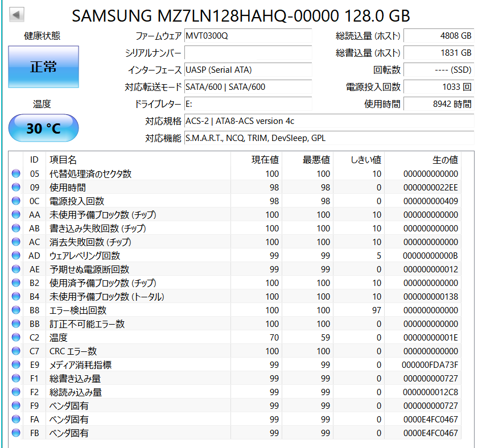Click the firmware field showing MVT0300Q
478x448 pixels.
coord(248,36)
